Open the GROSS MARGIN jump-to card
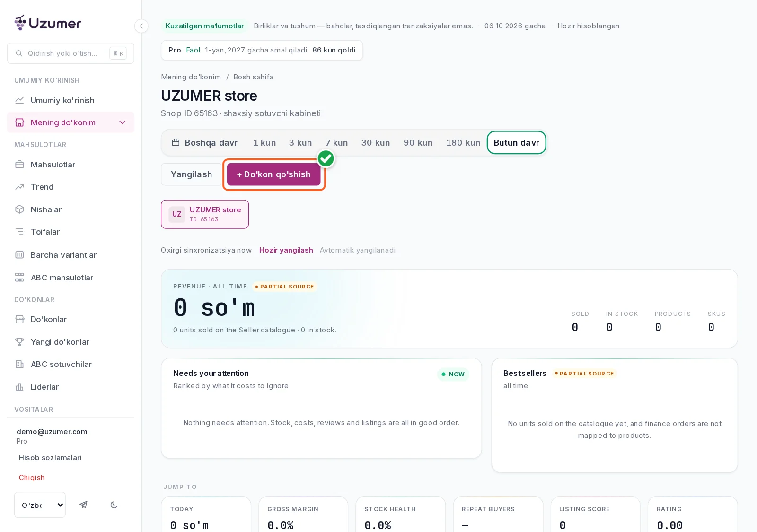The image size is (757, 532). click(303, 515)
